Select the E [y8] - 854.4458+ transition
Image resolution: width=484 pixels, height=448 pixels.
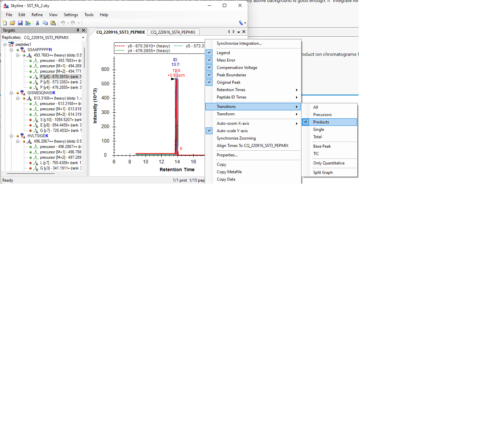pyautogui.click(x=61, y=125)
